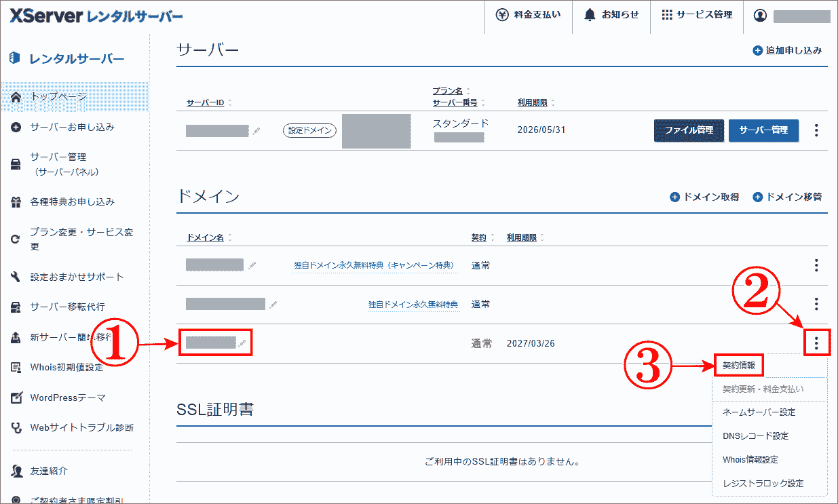
Task: Click 設定ドメイン badge
Action: coord(309,131)
